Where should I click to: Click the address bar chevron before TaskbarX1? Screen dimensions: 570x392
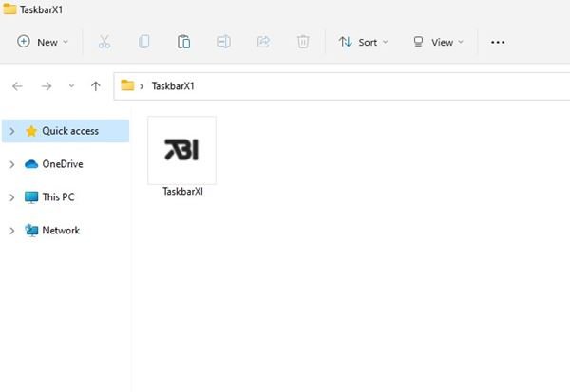[x=142, y=86]
